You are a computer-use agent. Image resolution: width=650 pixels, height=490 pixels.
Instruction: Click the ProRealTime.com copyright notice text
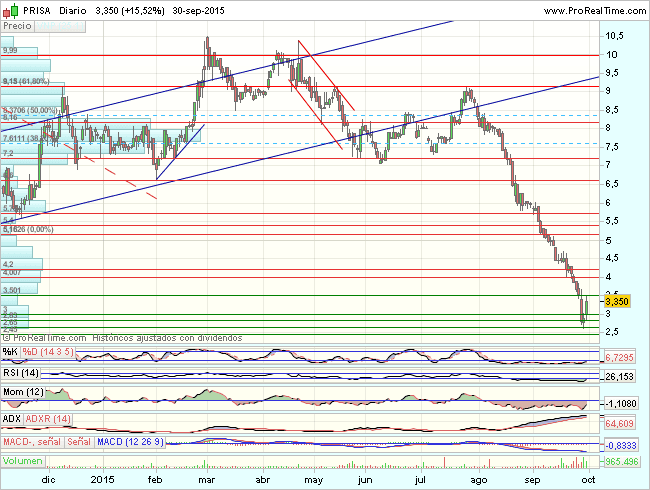pos(123,338)
